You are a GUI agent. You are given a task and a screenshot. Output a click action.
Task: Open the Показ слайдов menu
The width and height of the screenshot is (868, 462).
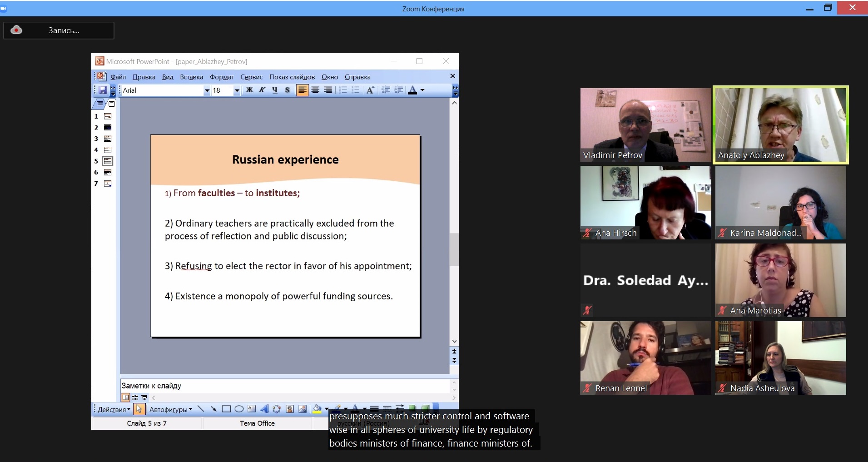pos(292,77)
